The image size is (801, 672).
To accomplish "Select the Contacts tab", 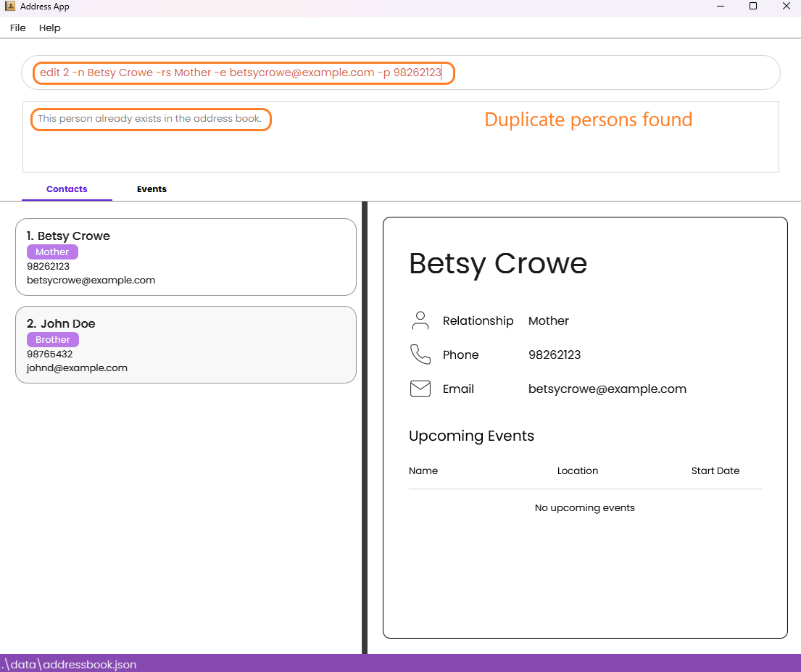I will tap(67, 189).
